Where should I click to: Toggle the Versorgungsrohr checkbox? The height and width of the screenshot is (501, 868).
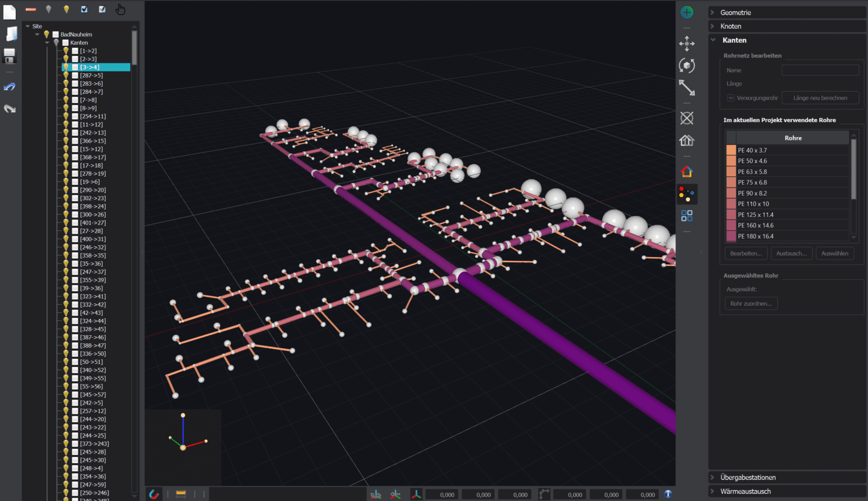tap(731, 98)
